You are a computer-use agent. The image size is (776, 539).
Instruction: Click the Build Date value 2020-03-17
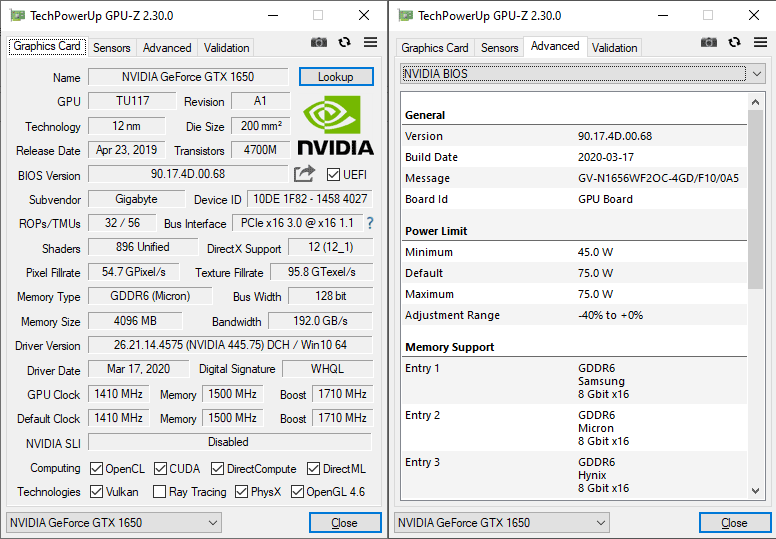(x=606, y=157)
